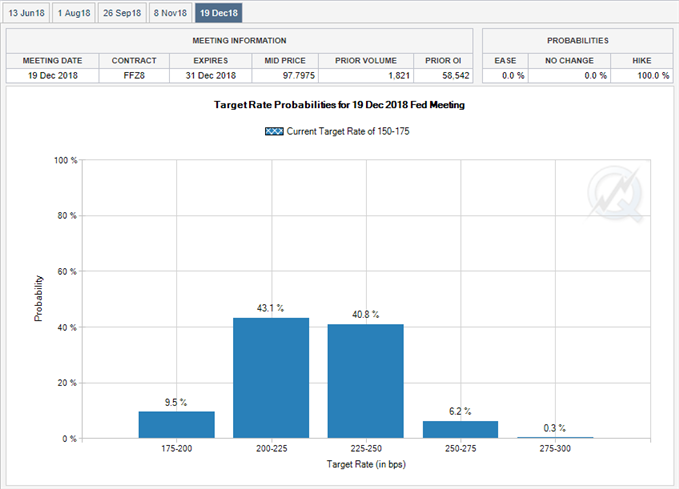Click the CONTRACT column header

(134, 61)
